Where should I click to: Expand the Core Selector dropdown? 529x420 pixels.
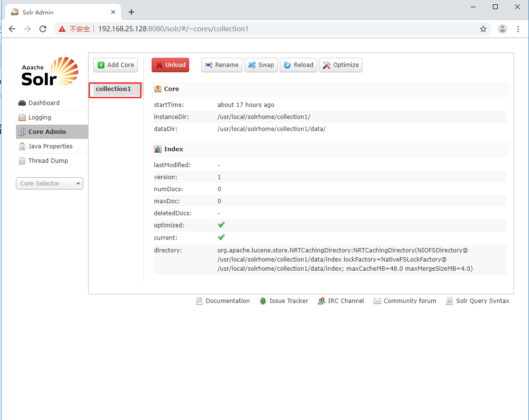(x=50, y=184)
